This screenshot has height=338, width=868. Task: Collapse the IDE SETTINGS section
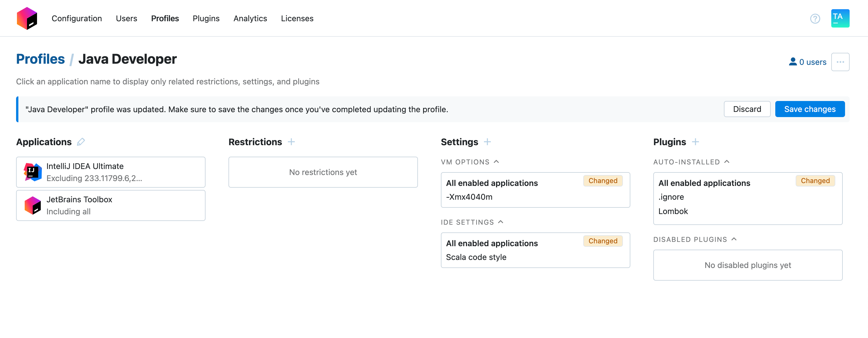coord(500,222)
